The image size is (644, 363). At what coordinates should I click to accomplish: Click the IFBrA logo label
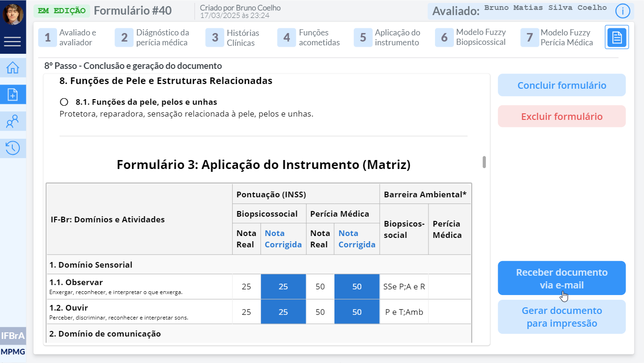pyautogui.click(x=13, y=336)
